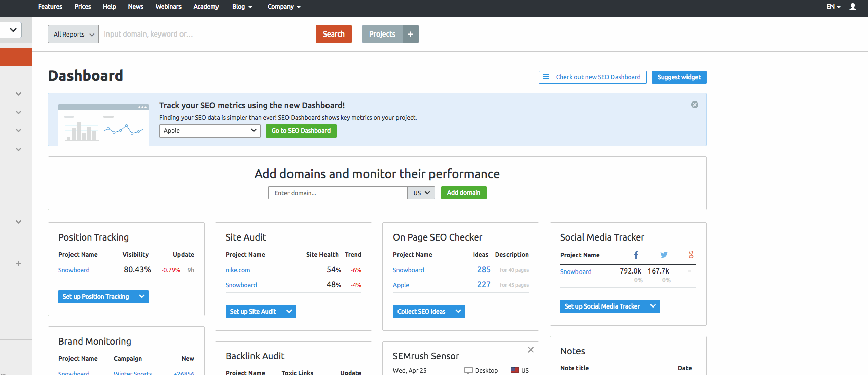
Task: Open the US country dropdown
Action: pos(421,193)
